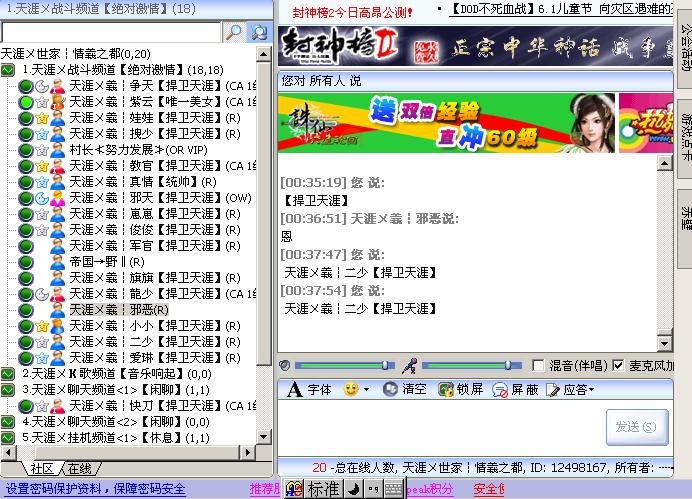Screen dimensions: 692x499
Task: Open the 应答 dropdown arrow
Action: click(591, 390)
